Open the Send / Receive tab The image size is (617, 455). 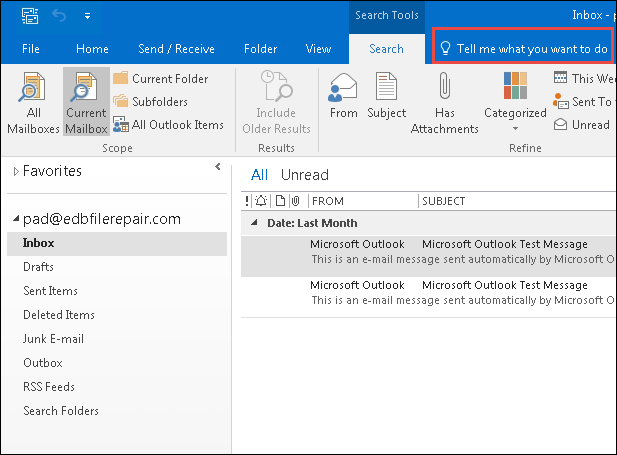pos(176,49)
